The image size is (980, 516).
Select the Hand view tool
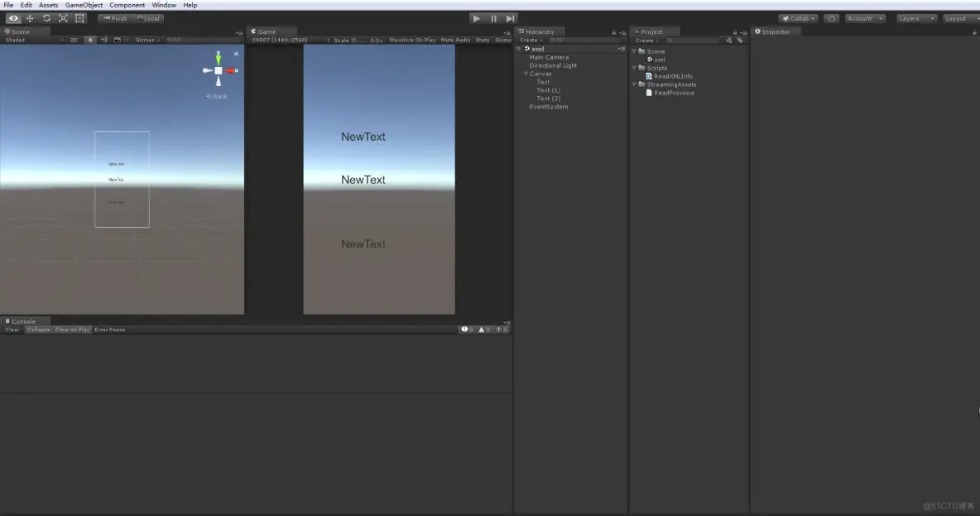tap(13, 18)
